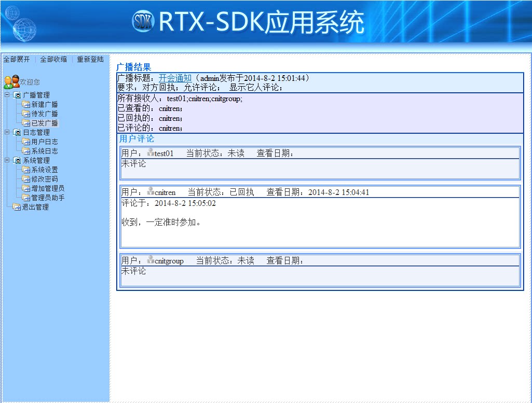The height and width of the screenshot is (403, 532).
Task: Open the 开会通知 broadcast link
Action: coord(175,78)
